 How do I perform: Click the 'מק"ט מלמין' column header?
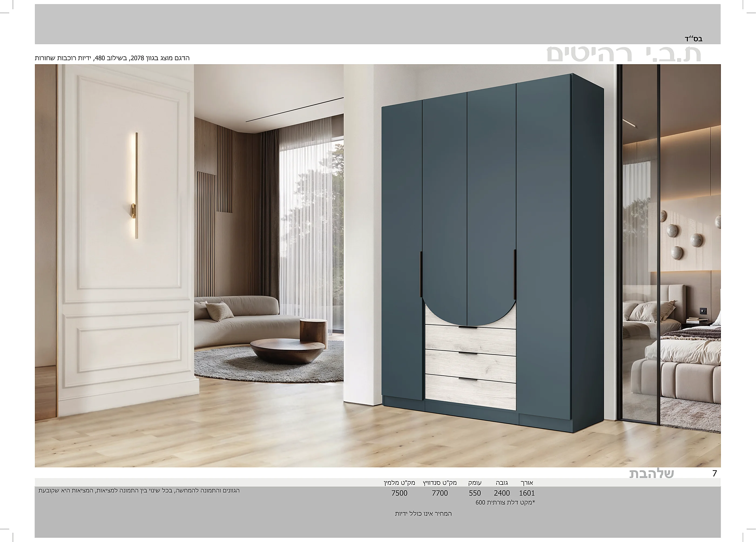(x=399, y=483)
